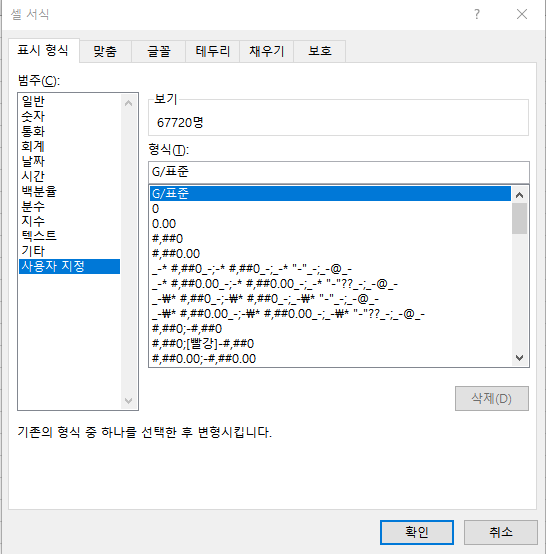This screenshot has width=546, height=554.
Task: Switch to the 채우기 tab
Action: coord(266,51)
